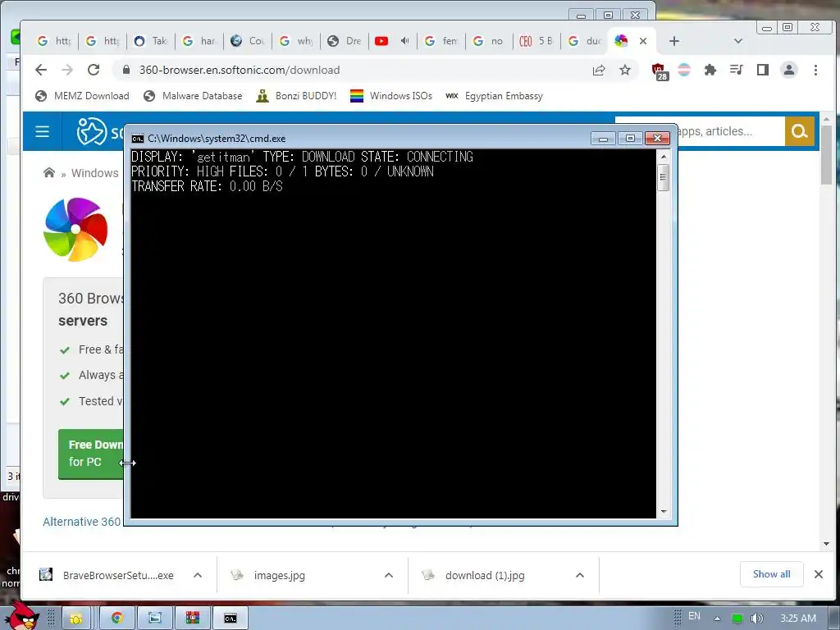Expand BraveBrowserSetup download options chevron
The height and width of the screenshot is (630, 840).
197,575
